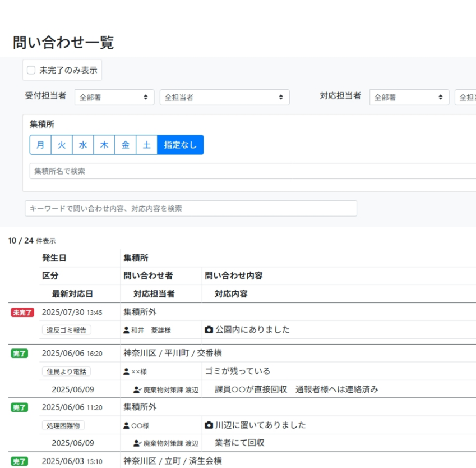The image size is (476, 468).
Task: Click 完了 badge for 2025/06/06 11:20 row
Action: 20,407
